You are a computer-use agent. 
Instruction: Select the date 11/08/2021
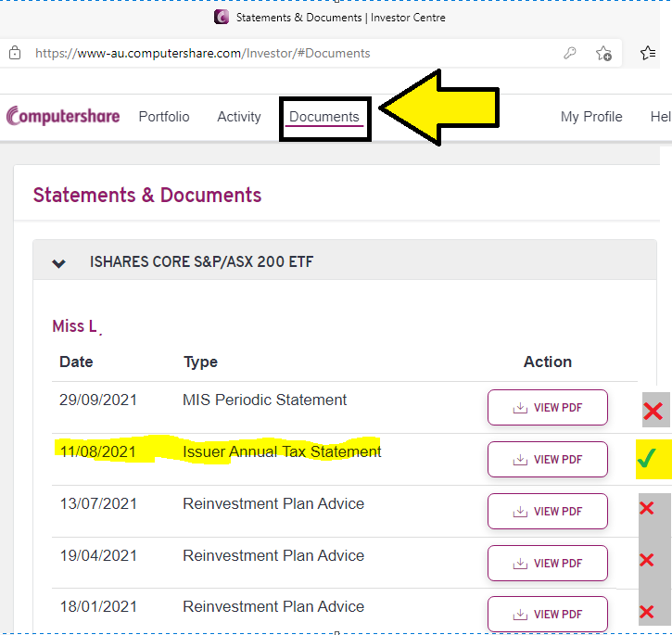[x=97, y=451]
